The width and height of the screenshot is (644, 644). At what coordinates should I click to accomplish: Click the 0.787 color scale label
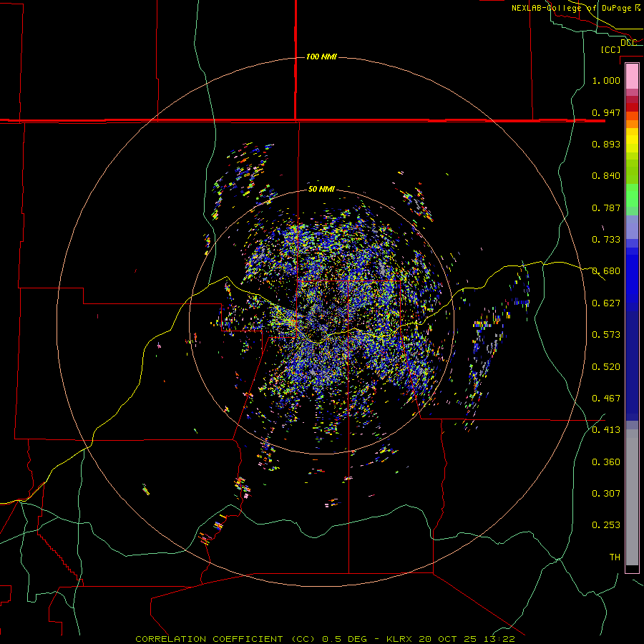point(606,208)
